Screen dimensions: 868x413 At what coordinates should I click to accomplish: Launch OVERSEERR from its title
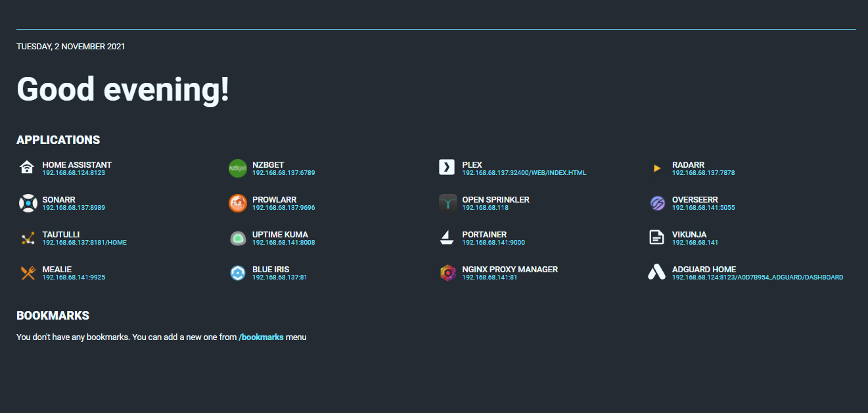695,200
